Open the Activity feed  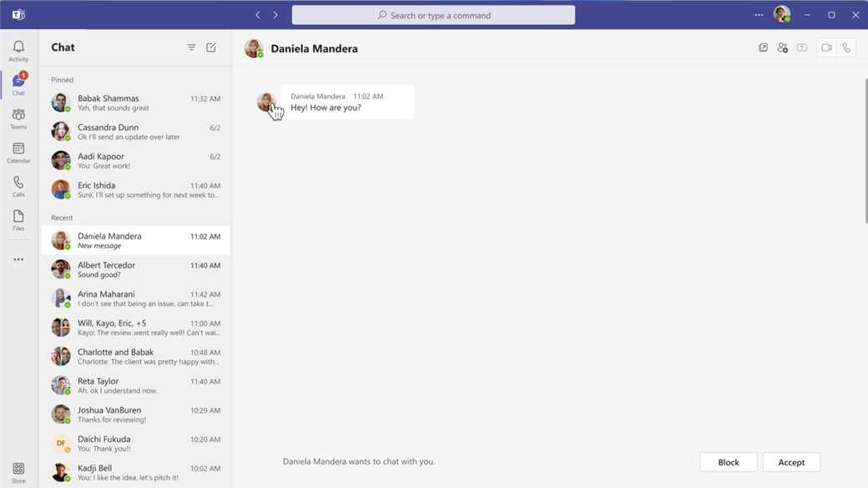pos(18,51)
